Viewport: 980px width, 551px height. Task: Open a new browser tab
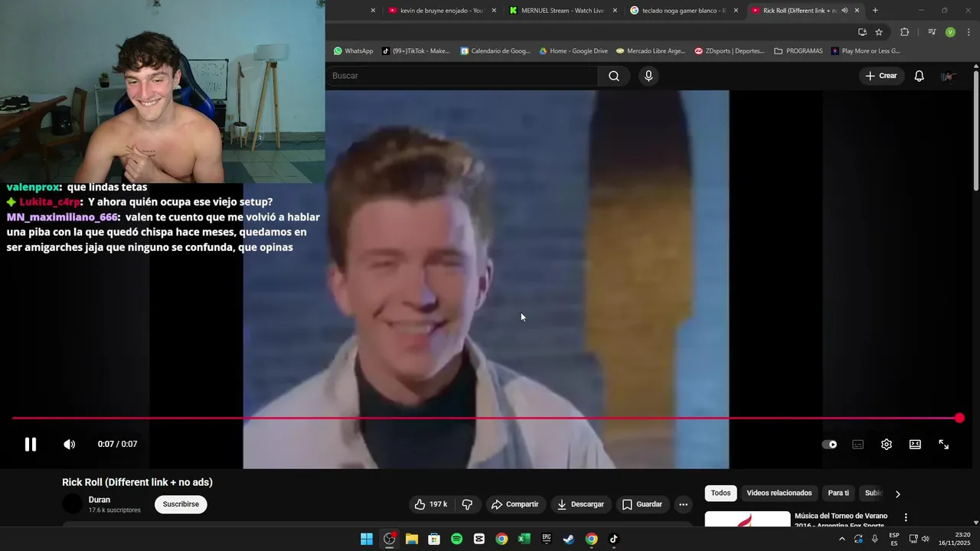(x=875, y=11)
